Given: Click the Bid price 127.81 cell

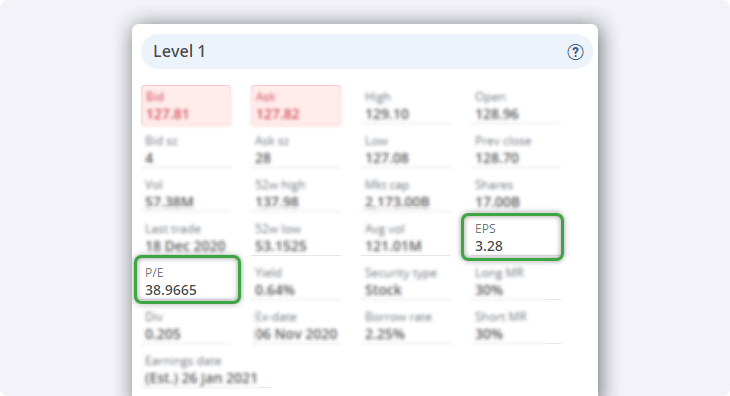Looking at the screenshot, I should pos(186,106).
